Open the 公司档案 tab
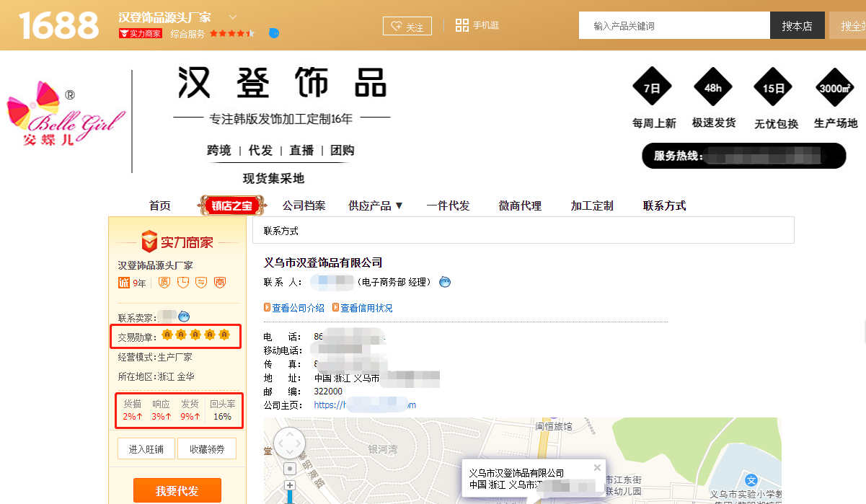866x504 pixels. pyautogui.click(x=304, y=205)
